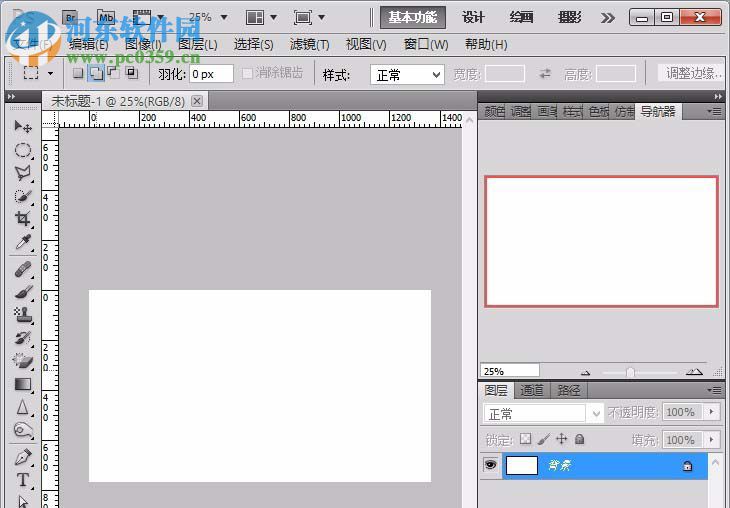
Task: Open the layer blend mode dropdown 正常
Action: (544, 413)
